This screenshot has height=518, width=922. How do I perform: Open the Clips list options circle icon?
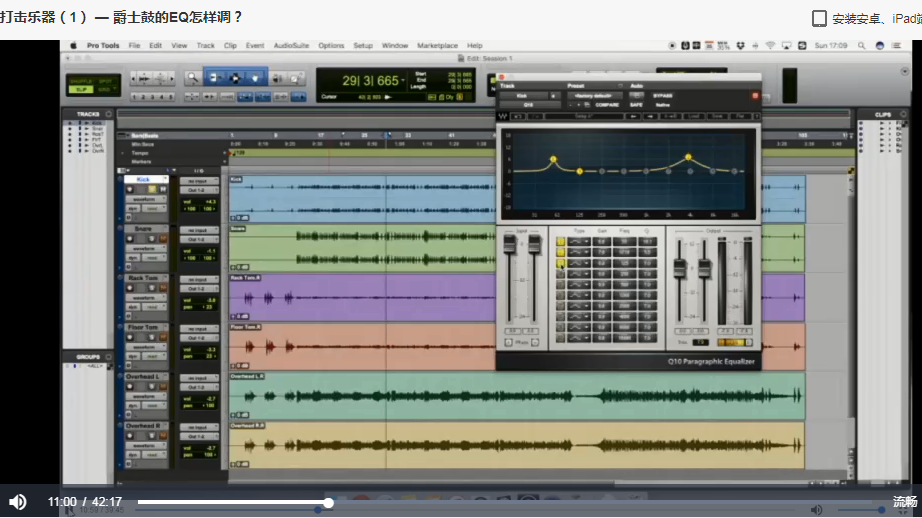pos(903,114)
